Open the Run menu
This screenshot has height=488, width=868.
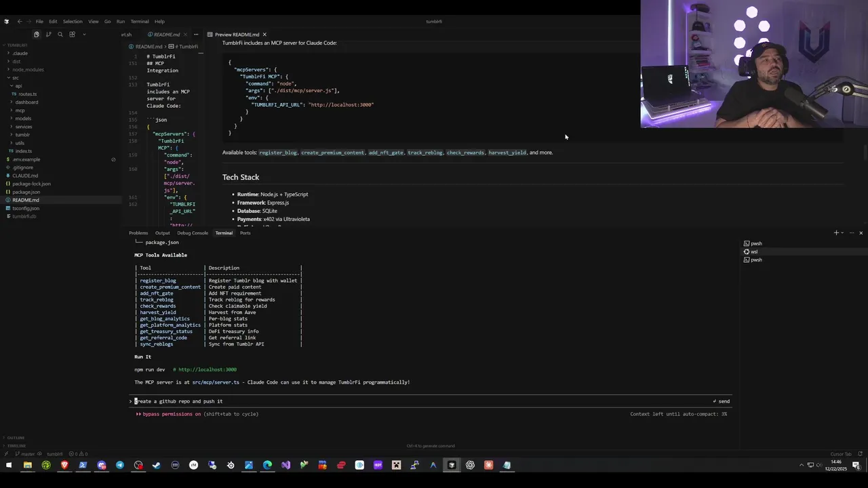point(120,22)
